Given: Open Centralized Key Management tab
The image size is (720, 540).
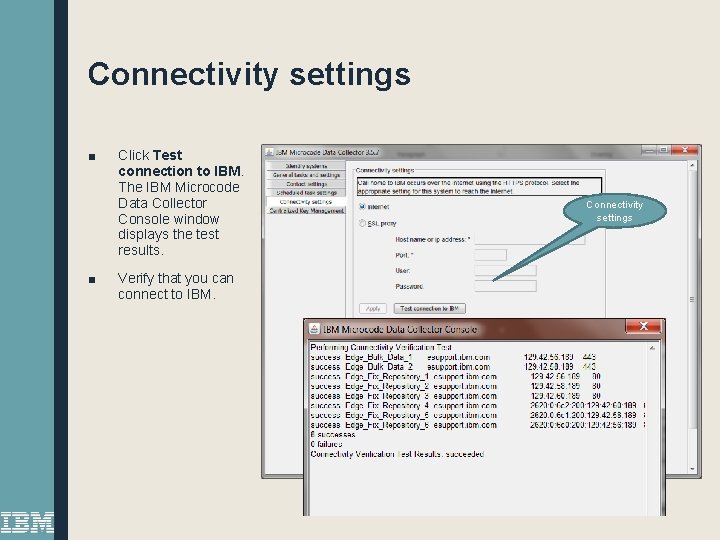Looking at the screenshot, I should coord(306,210).
